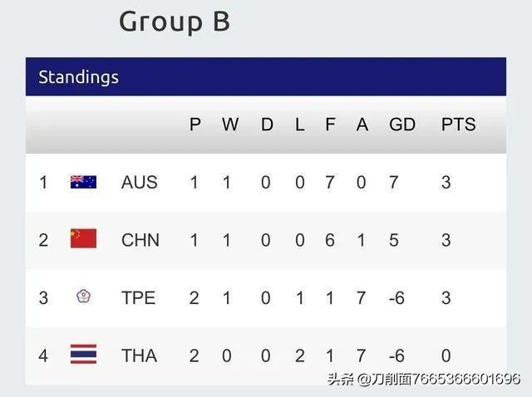Sort by the PTS column header
532x397 pixels.
tap(458, 125)
